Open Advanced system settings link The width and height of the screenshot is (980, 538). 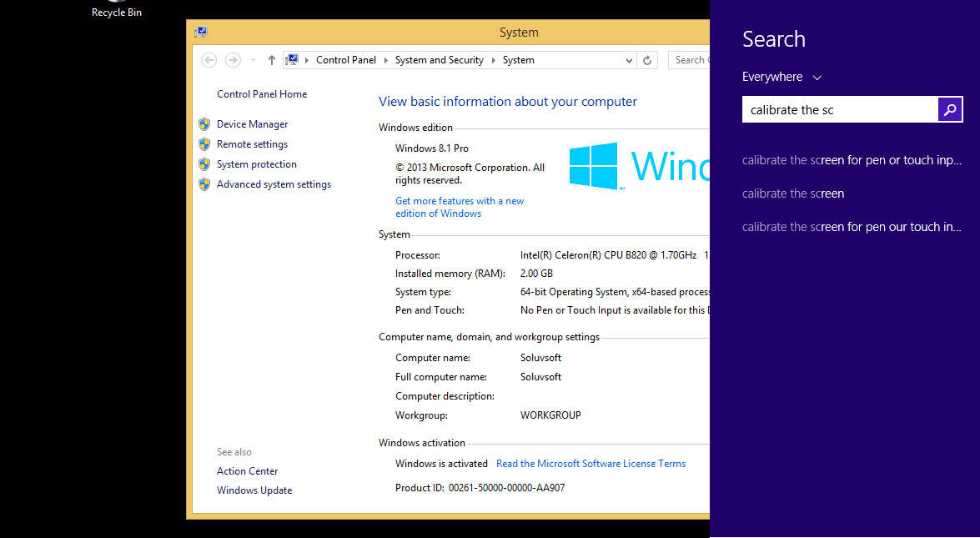tap(274, 184)
